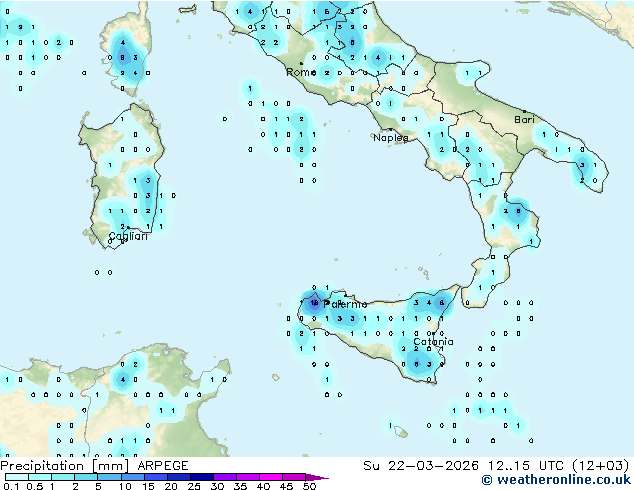Select the 40–45 mm magenta legend swatch
634x490 pixels.
click(271, 477)
